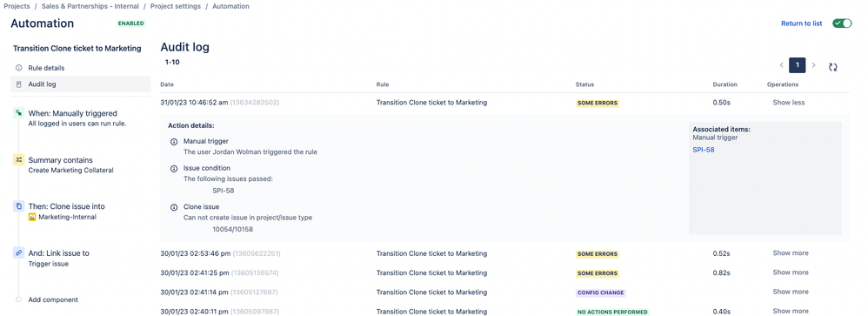Image resolution: width=868 pixels, height=316 pixels.
Task: Collapse the first entry with Show less
Action: pos(788,103)
